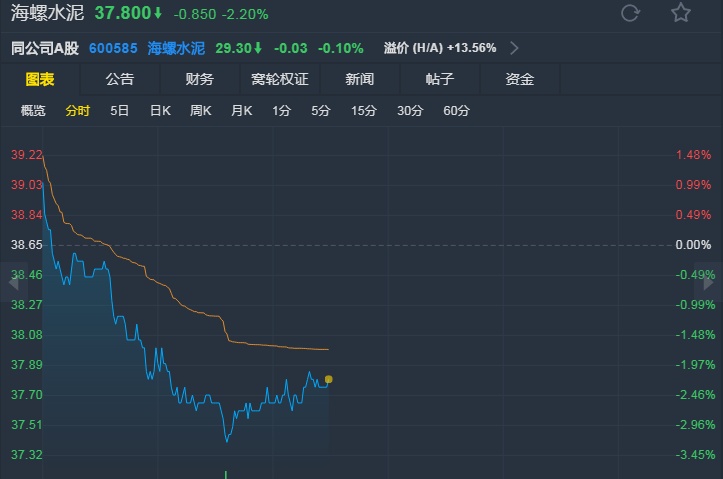Image resolution: width=723 pixels, height=479 pixels.
Task: Refresh the stock quote data
Action: [630, 13]
